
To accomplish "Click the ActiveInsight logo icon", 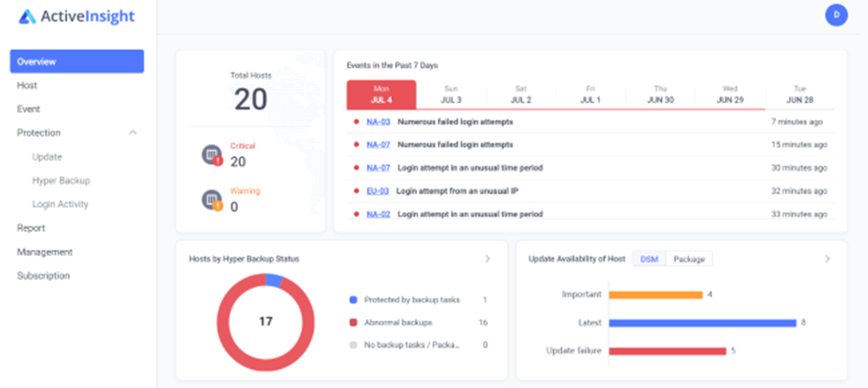I will click(x=28, y=17).
